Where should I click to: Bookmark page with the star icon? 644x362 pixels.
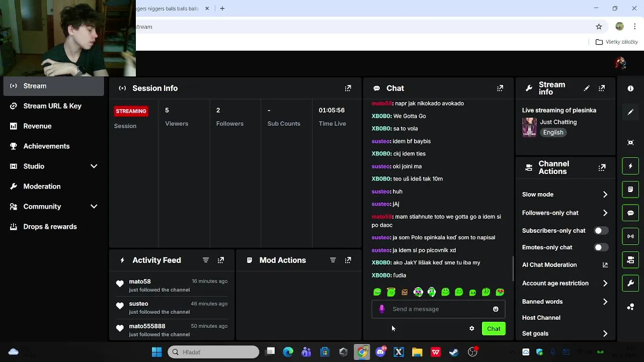599,27
